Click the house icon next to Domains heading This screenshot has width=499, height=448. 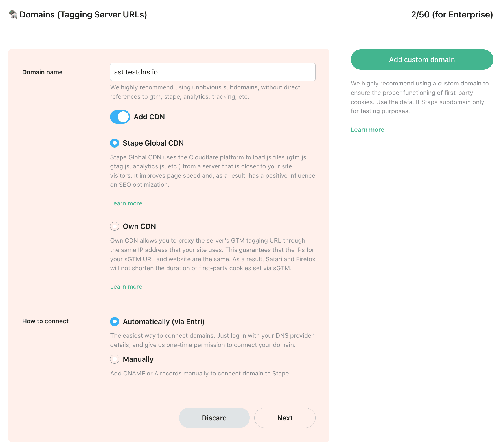tap(12, 14)
